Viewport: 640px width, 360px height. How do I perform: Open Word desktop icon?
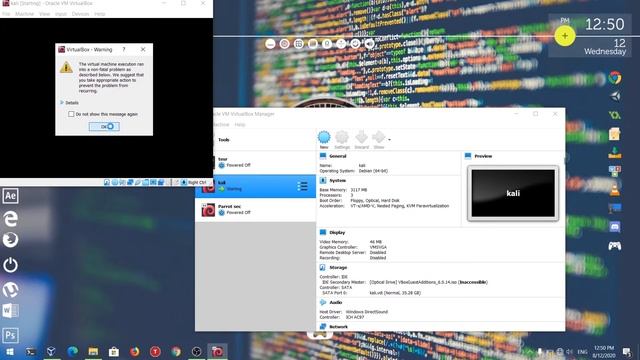pos(10,311)
